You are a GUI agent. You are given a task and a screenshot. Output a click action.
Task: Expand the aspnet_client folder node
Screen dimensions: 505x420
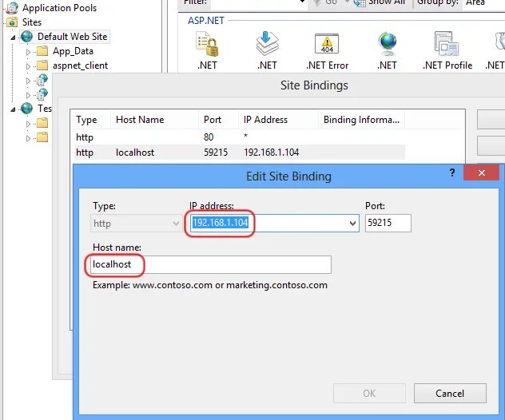pyautogui.click(x=28, y=66)
